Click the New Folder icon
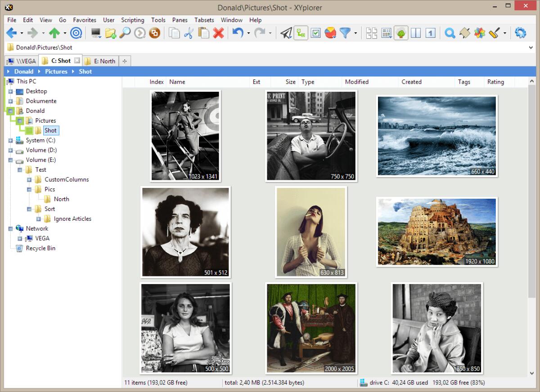540x392 pixels. click(110, 33)
